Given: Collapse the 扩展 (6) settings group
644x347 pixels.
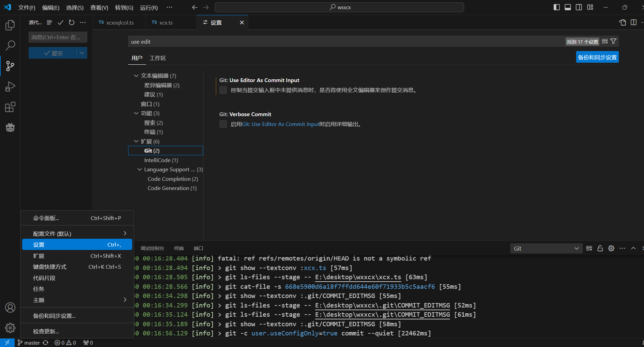Looking at the screenshot, I should pyautogui.click(x=136, y=141).
